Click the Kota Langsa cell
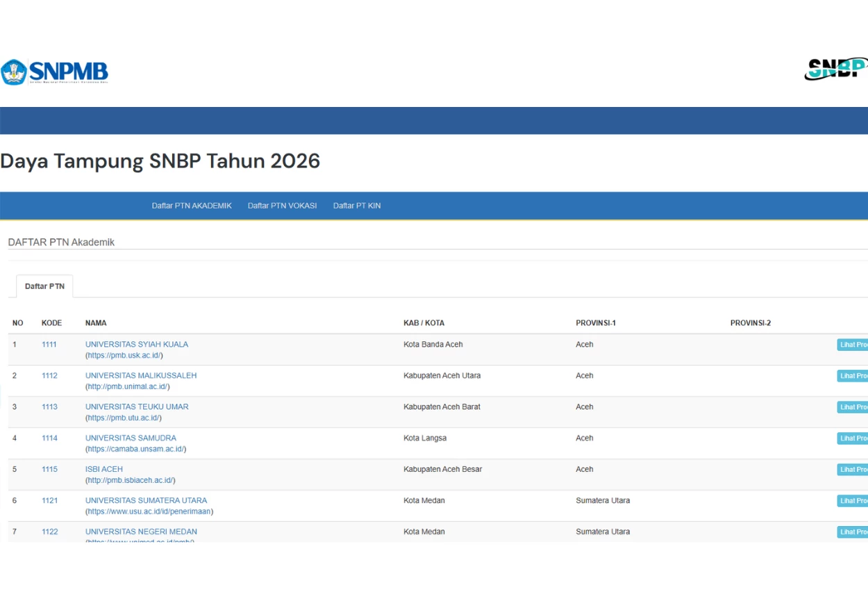 tap(425, 439)
